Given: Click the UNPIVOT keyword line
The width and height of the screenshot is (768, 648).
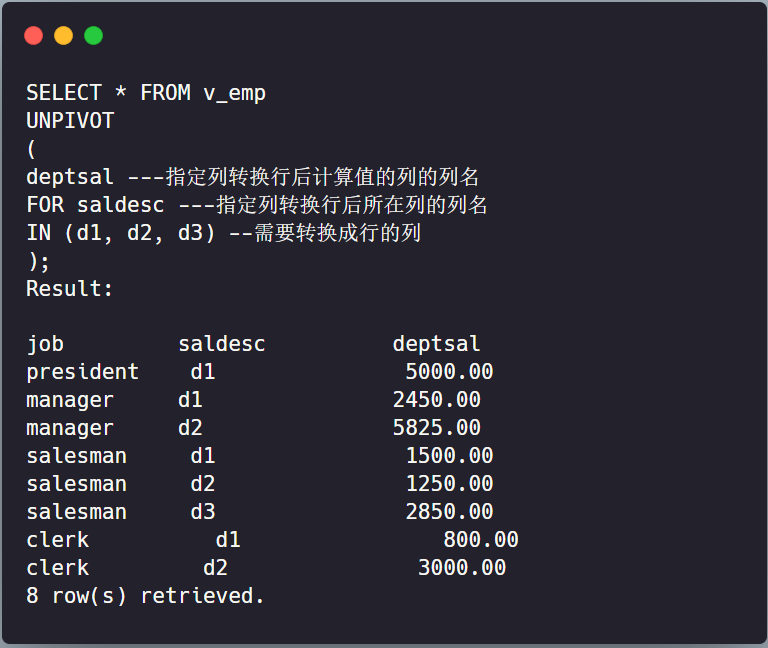Looking at the screenshot, I should coord(70,121).
